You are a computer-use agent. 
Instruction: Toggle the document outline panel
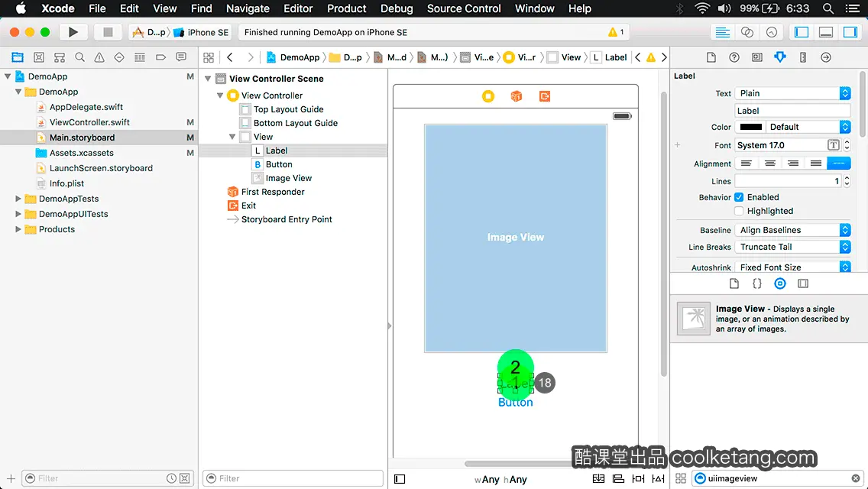point(400,479)
